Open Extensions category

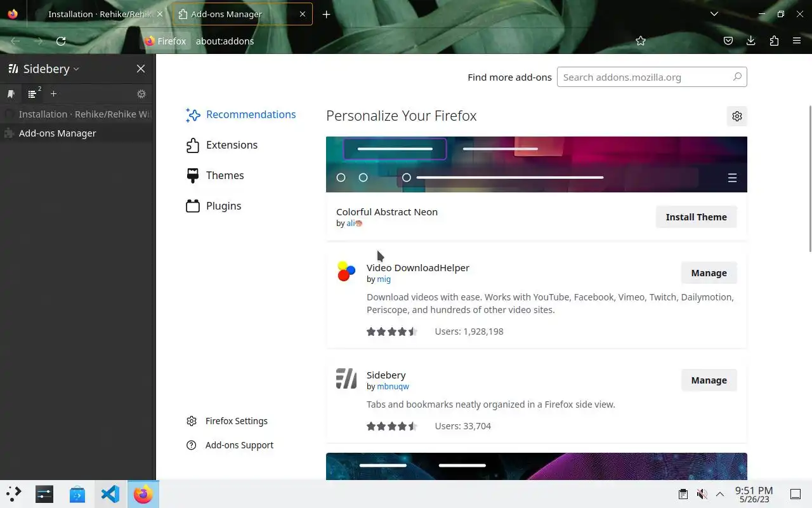222,145
